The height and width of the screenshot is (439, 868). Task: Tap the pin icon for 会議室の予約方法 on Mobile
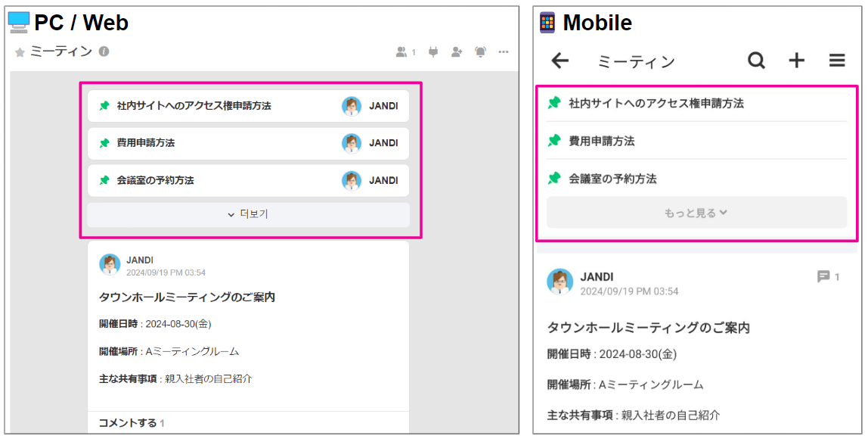554,179
